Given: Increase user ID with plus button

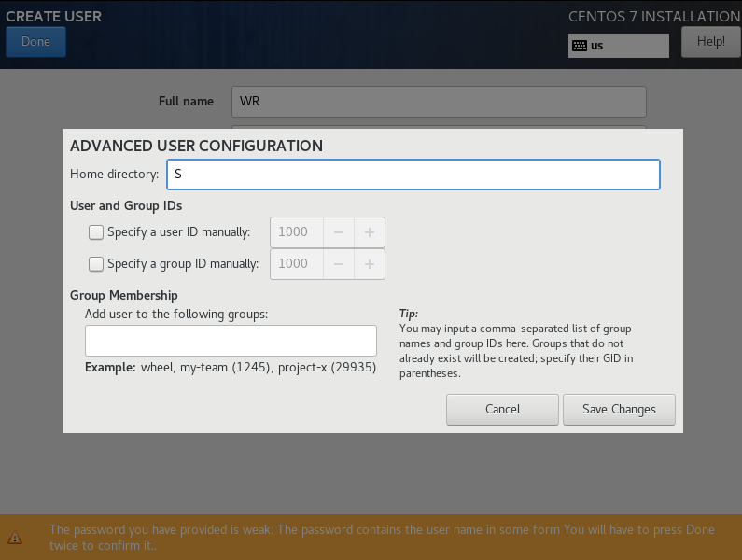Looking at the screenshot, I should point(369,232).
